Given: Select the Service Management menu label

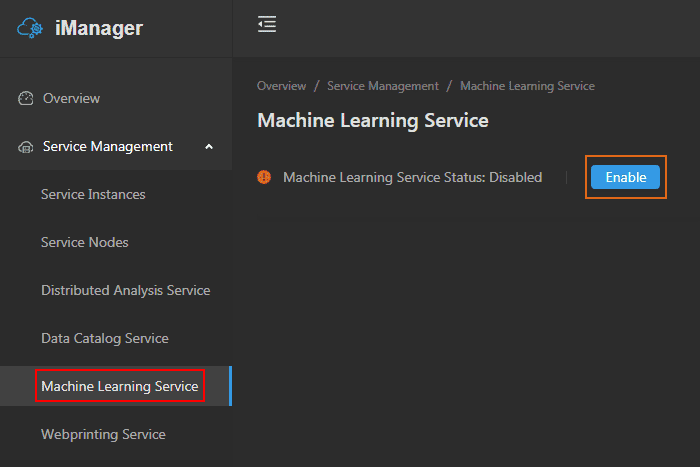Looking at the screenshot, I should (108, 147).
